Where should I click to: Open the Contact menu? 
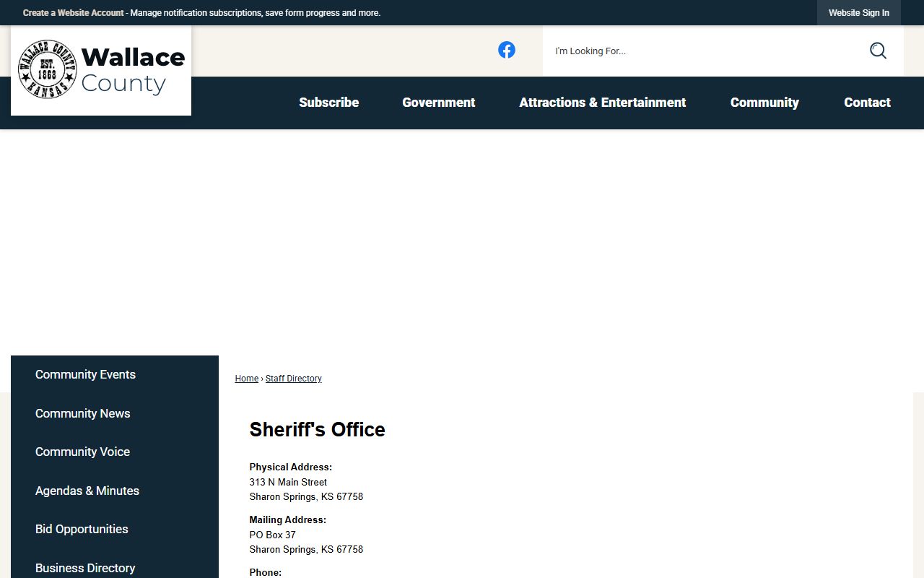point(867,103)
